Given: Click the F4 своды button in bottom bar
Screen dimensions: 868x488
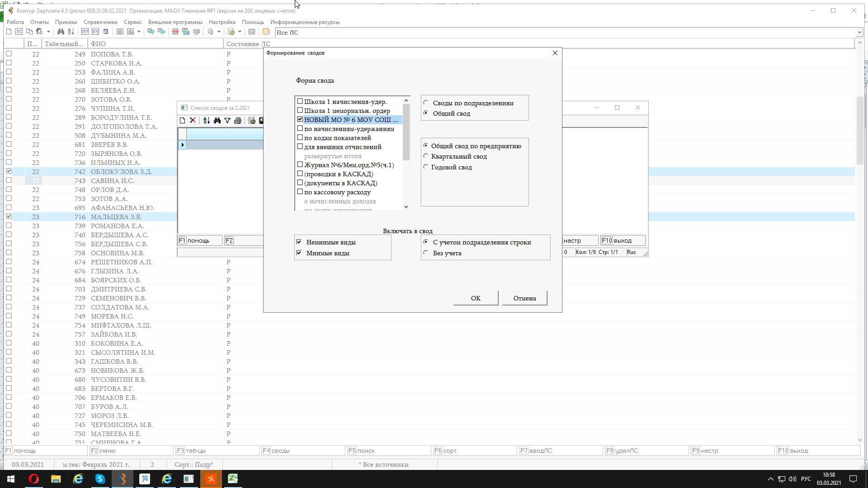Looking at the screenshot, I should 303,450.
